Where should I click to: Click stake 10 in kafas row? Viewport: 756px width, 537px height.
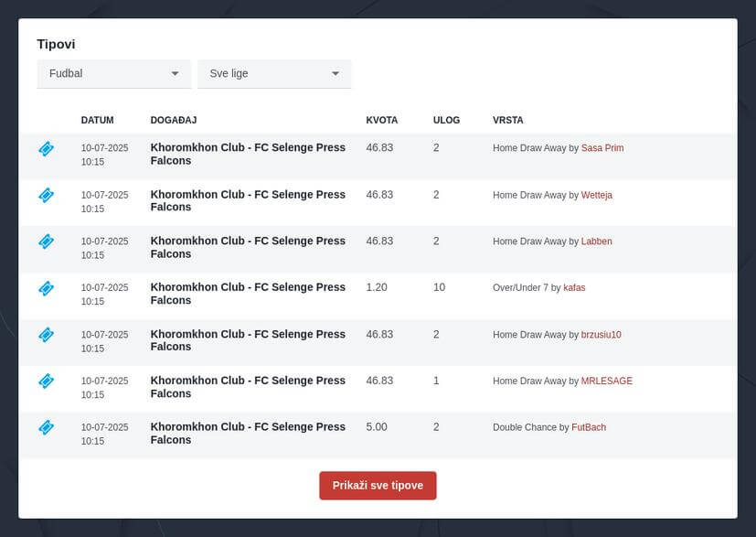439,287
